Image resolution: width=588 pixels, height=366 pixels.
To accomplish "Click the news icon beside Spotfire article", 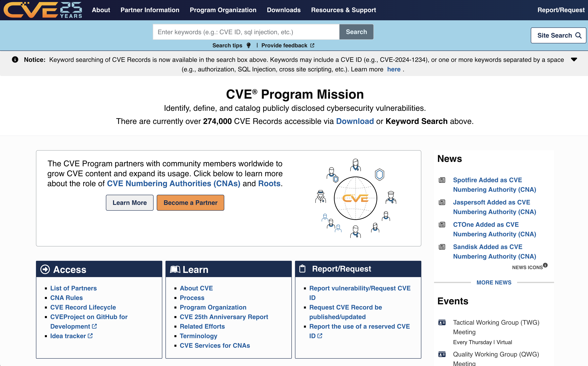I will pyautogui.click(x=442, y=180).
